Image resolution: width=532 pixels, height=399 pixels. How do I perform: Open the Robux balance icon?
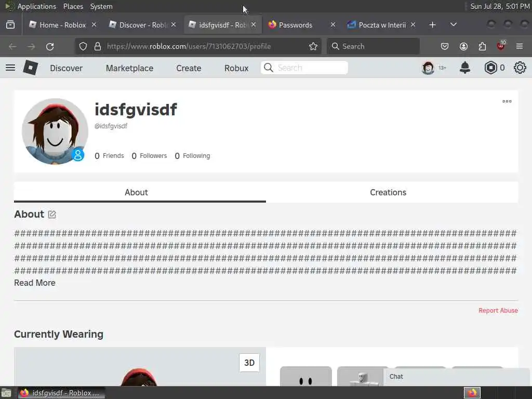490,68
